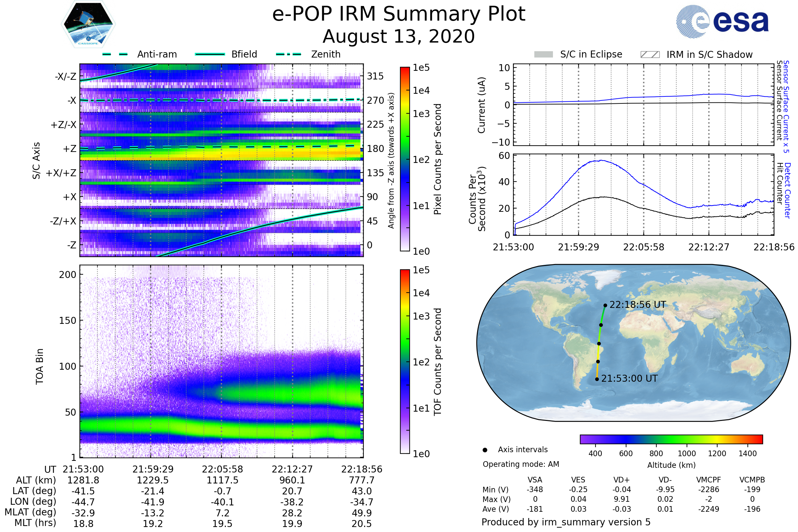
Task: Click the 21:53:00 UT start point on map
Action: click(597, 379)
